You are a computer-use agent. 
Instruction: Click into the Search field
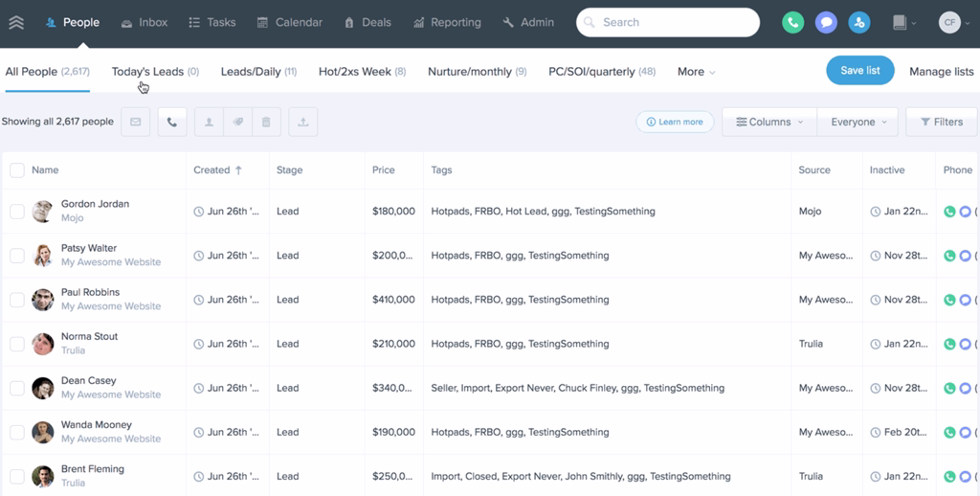click(x=668, y=22)
